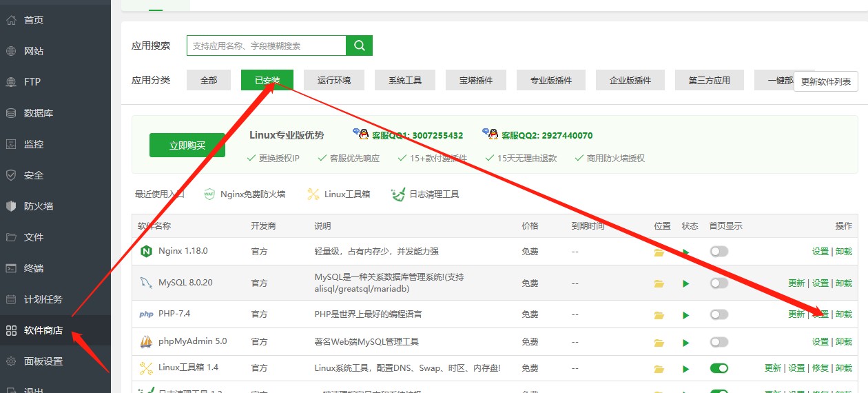Screen dimensions: 868x393
Task: Click the 网站 globe icon in sidebar
Action: click(x=11, y=51)
